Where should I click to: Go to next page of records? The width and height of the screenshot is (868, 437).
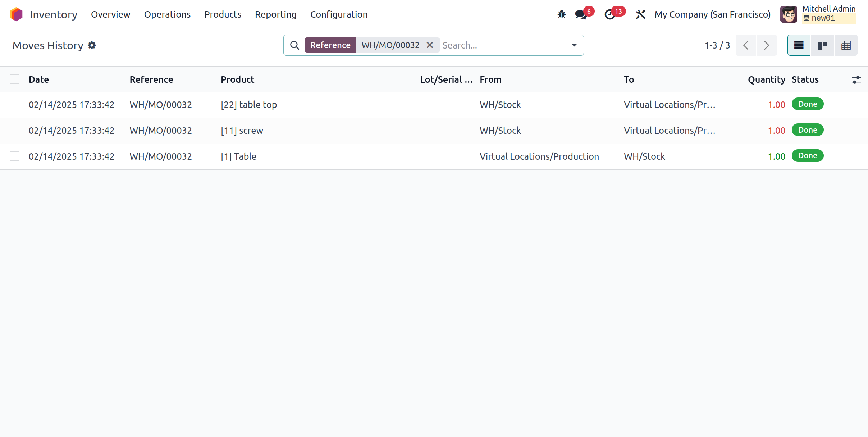(x=767, y=45)
